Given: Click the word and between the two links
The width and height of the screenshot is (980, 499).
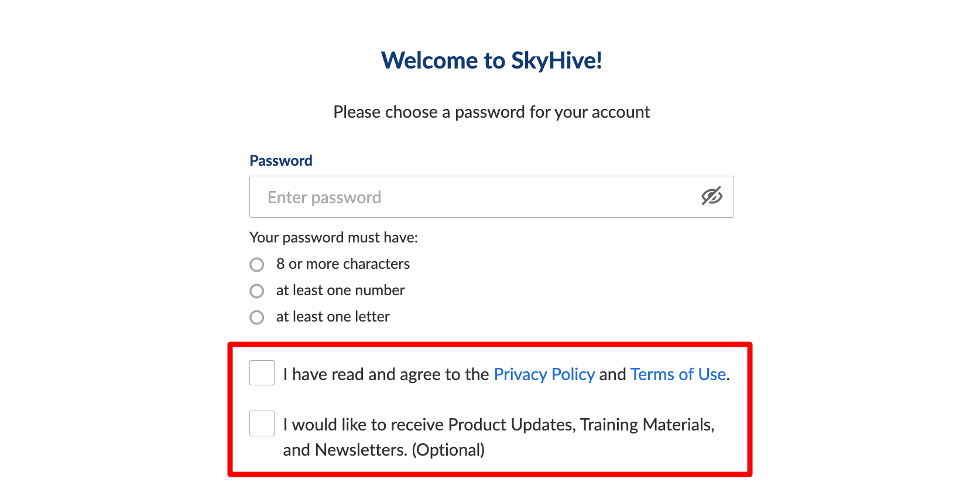Looking at the screenshot, I should pyautogui.click(x=612, y=374).
